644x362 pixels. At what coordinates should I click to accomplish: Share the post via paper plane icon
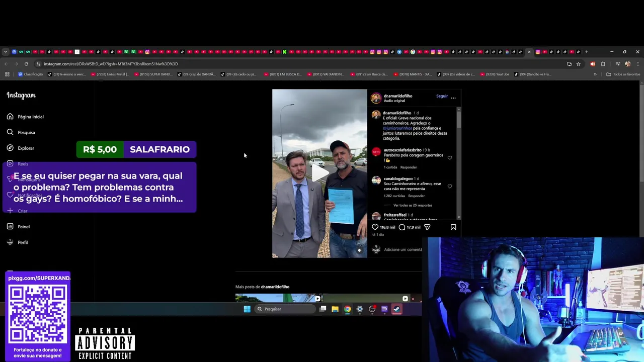(427, 227)
